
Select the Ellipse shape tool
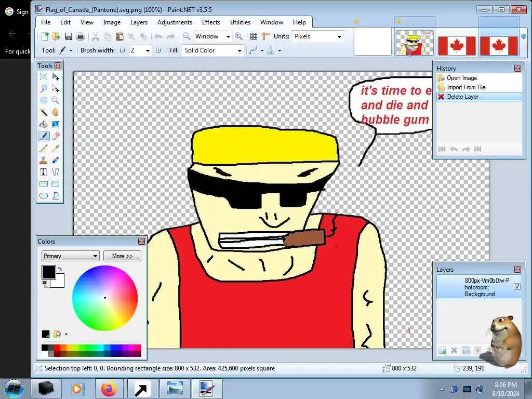pos(44,196)
